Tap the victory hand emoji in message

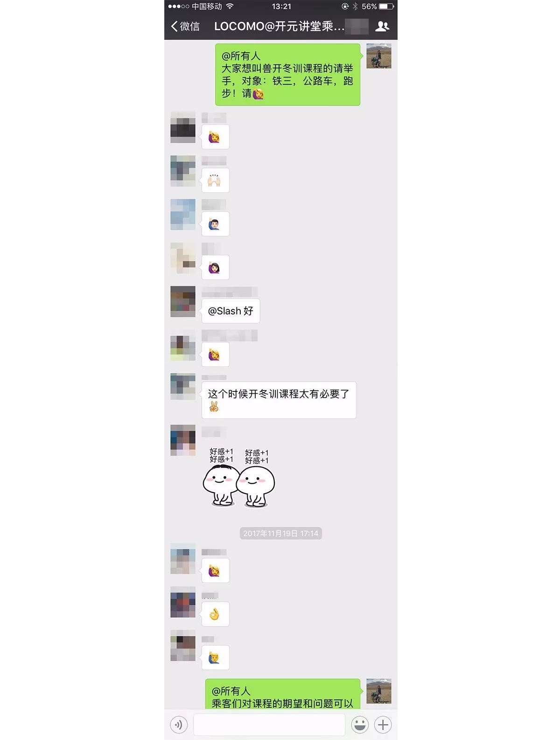click(214, 407)
